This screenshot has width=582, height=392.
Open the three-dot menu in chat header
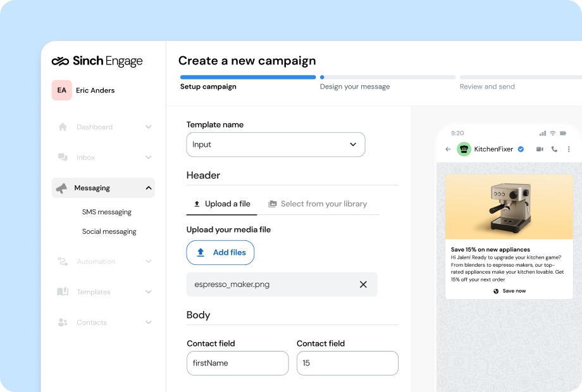[569, 149]
